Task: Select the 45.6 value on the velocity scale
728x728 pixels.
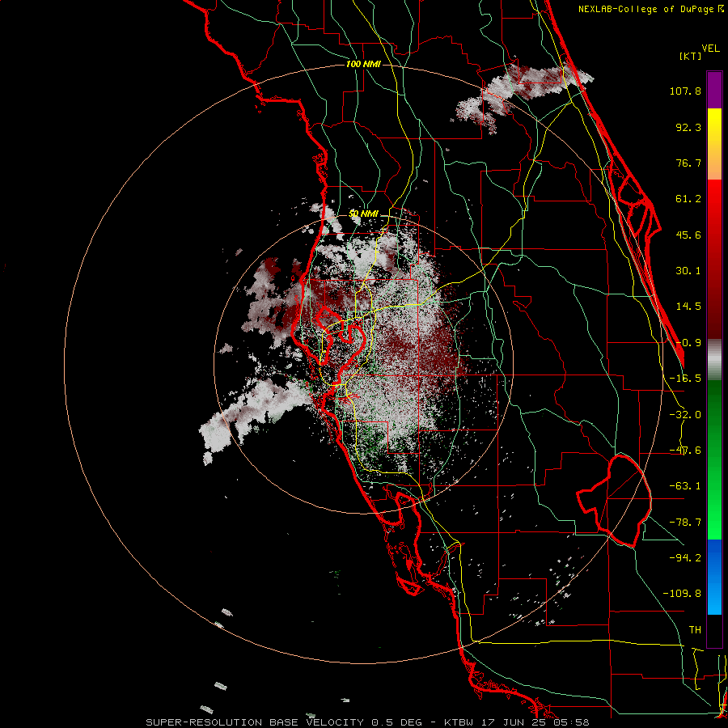Action: pos(688,235)
